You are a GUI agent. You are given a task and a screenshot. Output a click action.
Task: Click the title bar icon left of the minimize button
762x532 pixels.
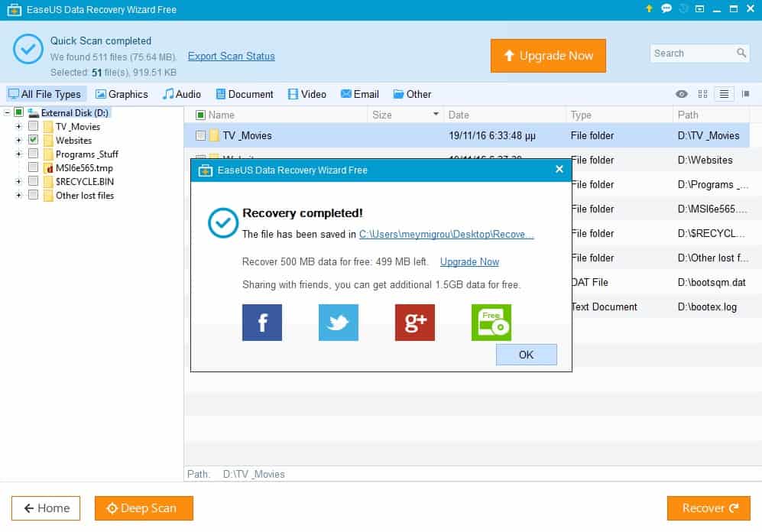pyautogui.click(x=699, y=8)
